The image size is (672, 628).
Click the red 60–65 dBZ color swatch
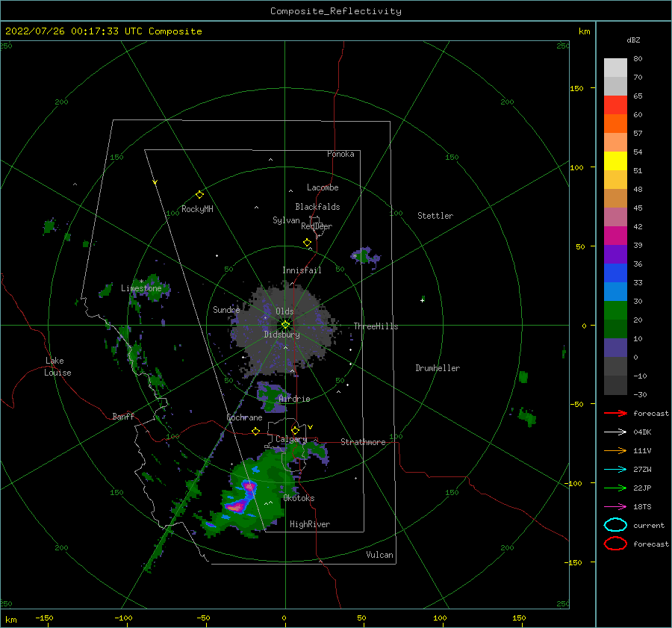615,105
